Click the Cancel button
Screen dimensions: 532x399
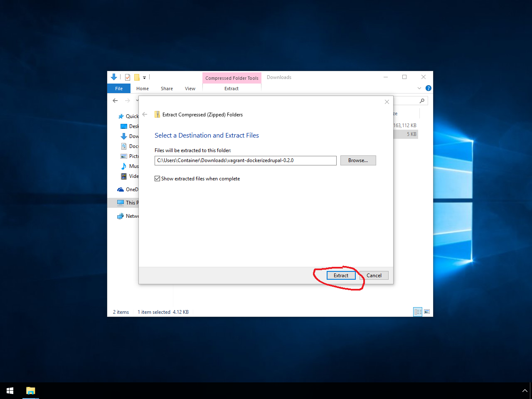tap(374, 276)
